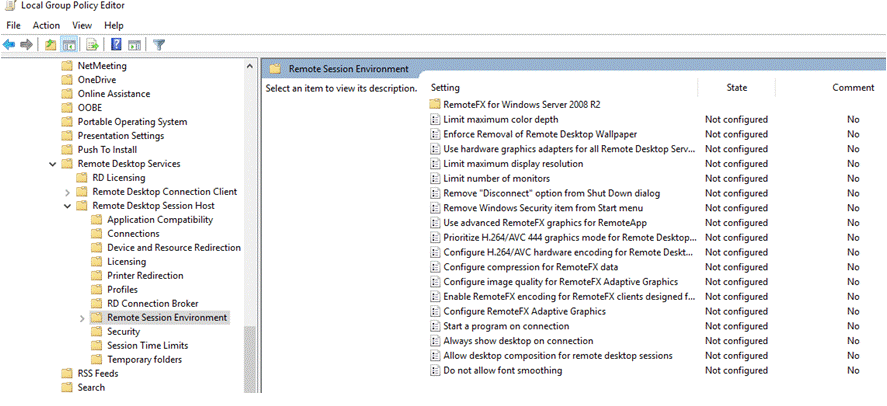Select Push To Install tree item
Image resolution: width=887 pixels, height=406 pixels.
point(107,150)
